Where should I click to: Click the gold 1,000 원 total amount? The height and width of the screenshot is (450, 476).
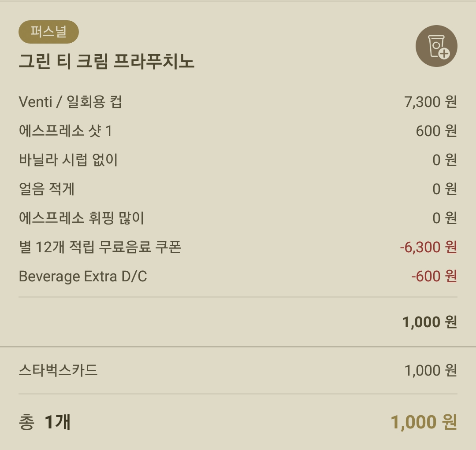pyautogui.click(x=424, y=422)
